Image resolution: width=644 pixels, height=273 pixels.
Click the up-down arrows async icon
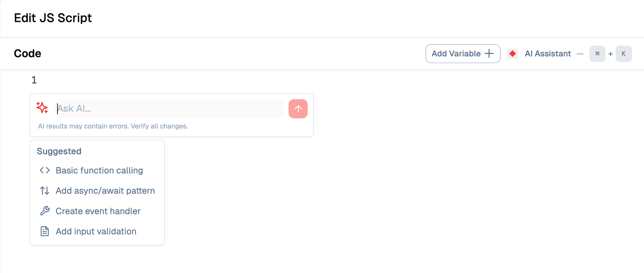click(45, 191)
